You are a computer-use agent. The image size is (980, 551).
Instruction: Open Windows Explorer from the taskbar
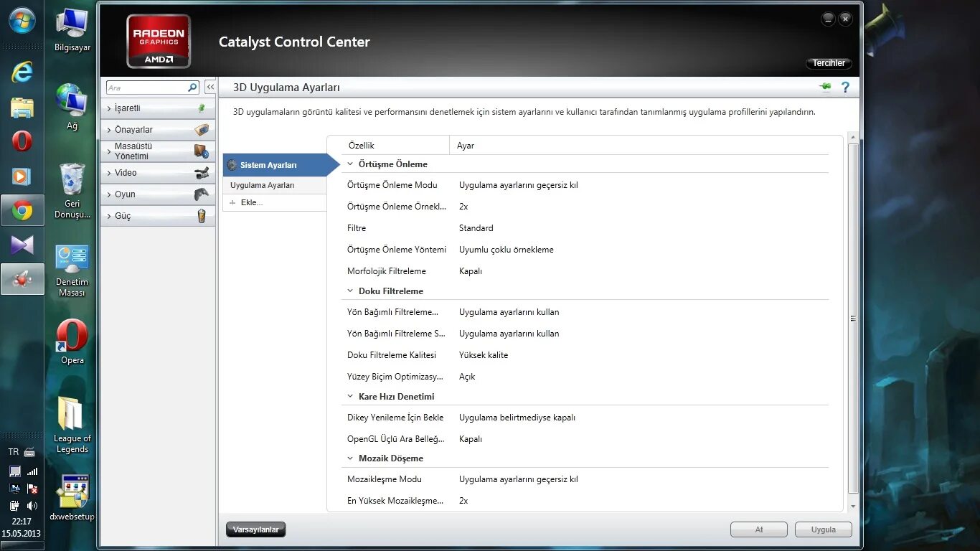click(22, 107)
